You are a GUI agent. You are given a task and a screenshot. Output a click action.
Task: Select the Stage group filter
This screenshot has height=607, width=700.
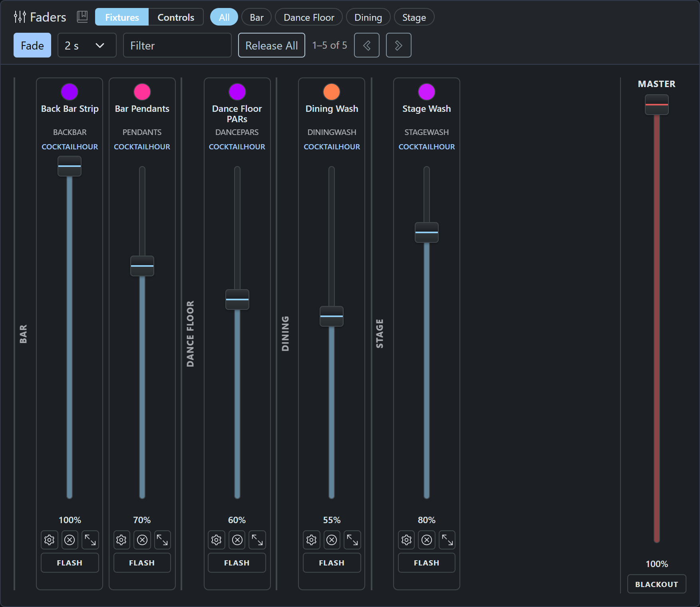tap(414, 17)
